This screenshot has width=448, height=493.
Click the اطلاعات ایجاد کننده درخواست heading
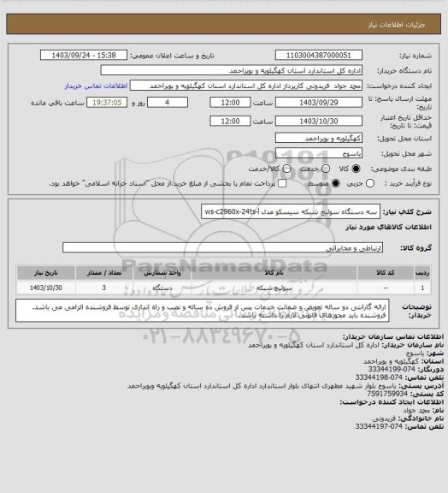[x=392, y=401]
